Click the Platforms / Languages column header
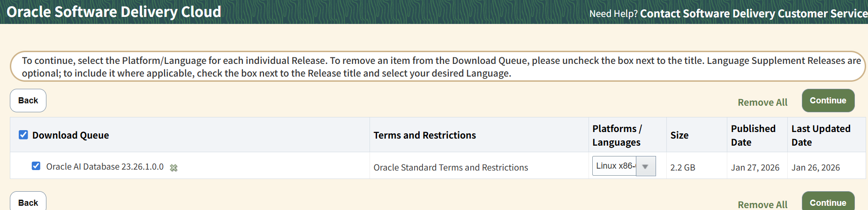This screenshot has width=868, height=210. coord(617,135)
